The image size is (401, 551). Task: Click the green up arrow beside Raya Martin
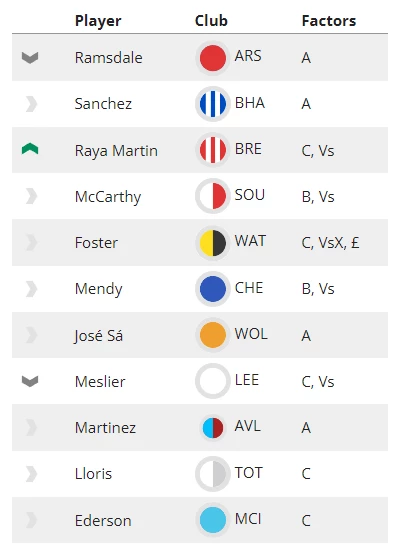(x=30, y=149)
